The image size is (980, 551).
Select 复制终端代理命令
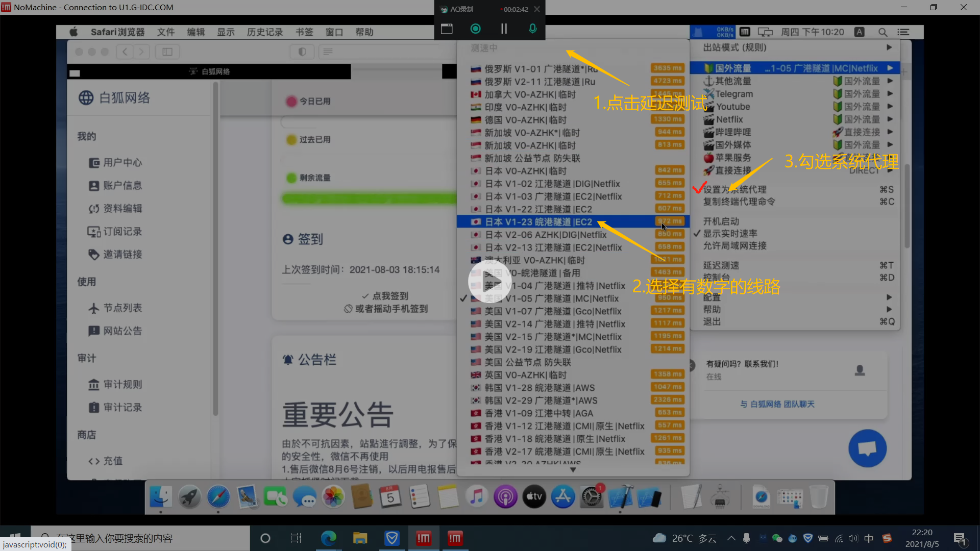pos(795,202)
